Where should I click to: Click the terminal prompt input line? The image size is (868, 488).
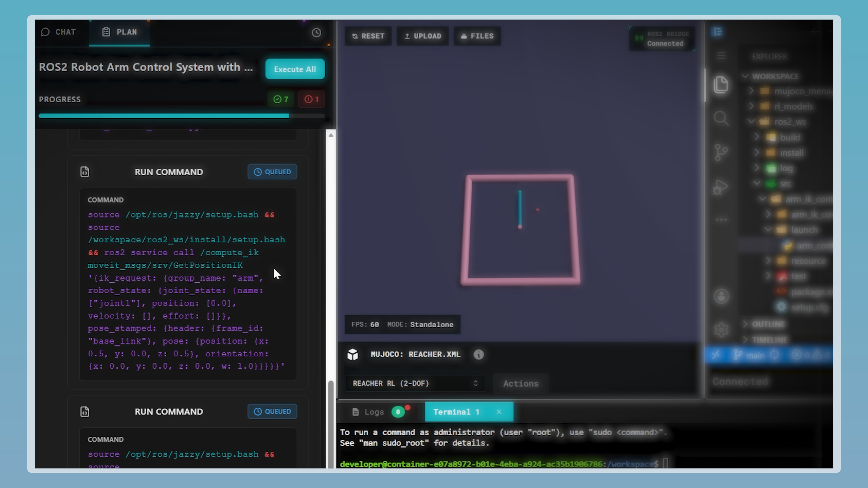[x=665, y=463]
